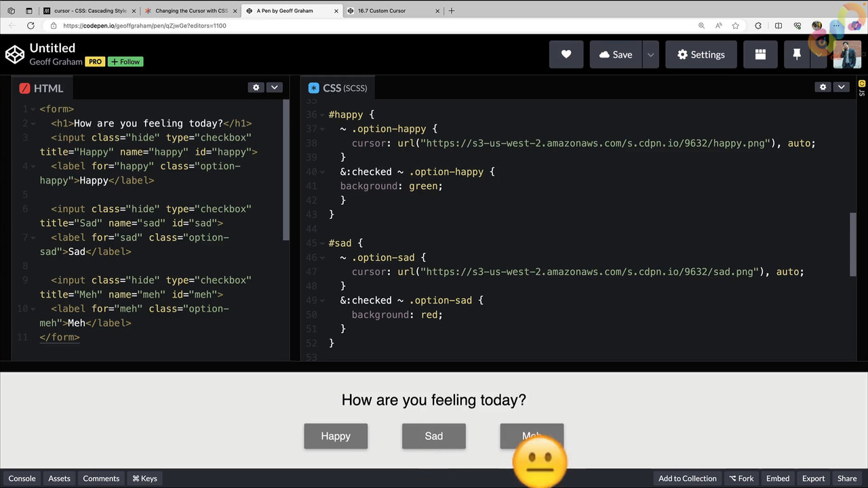Open the Comments panel
Screen dimensions: 868x488
click(x=101, y=479)
